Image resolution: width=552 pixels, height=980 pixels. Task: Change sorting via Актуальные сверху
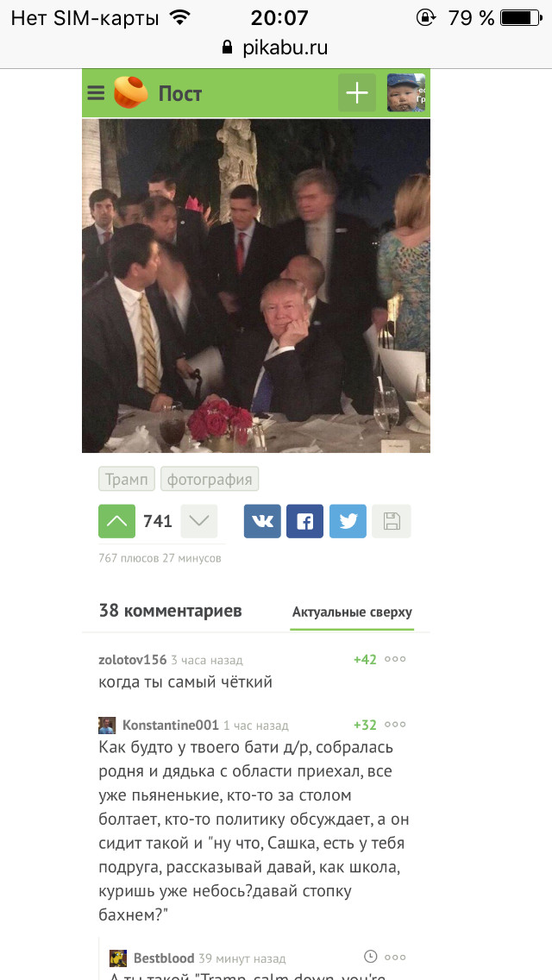pos(352,612)
